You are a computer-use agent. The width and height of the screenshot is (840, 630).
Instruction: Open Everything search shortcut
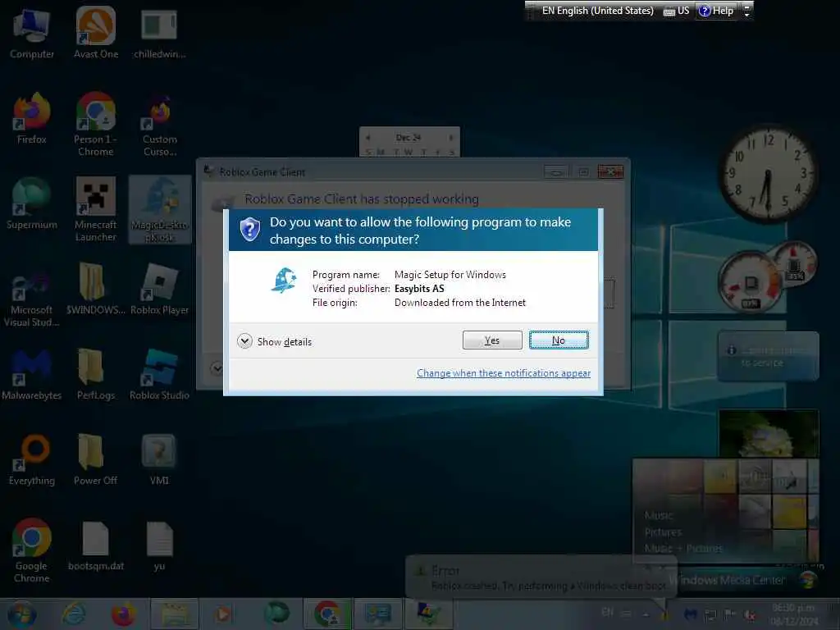click(x=32, y=459)
